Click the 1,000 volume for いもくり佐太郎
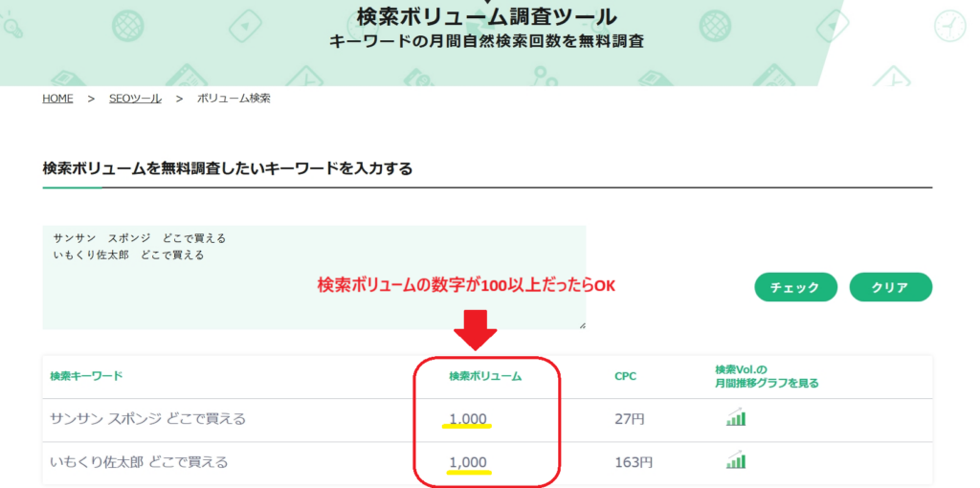The image size is (980, 488). coord(469,462)
